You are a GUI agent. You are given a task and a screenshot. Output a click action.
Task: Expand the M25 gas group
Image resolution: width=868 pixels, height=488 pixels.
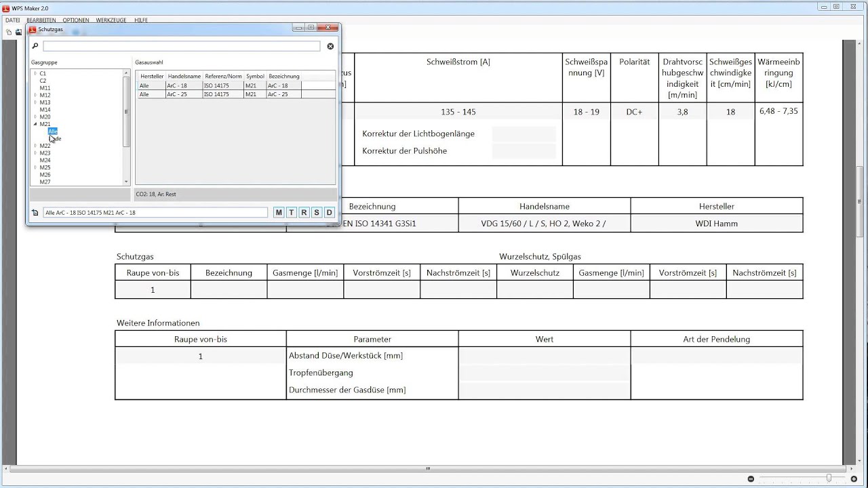pyautogui.click(x=35, y=167)
